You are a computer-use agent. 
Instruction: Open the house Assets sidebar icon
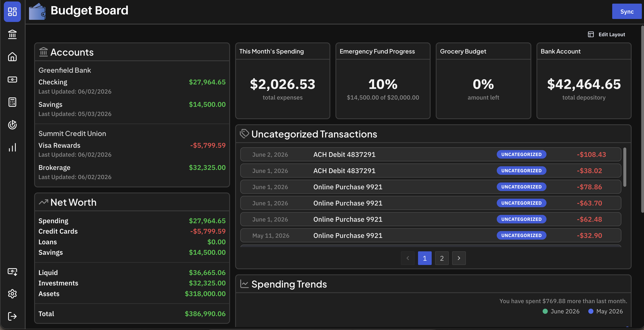click(12, 57)
